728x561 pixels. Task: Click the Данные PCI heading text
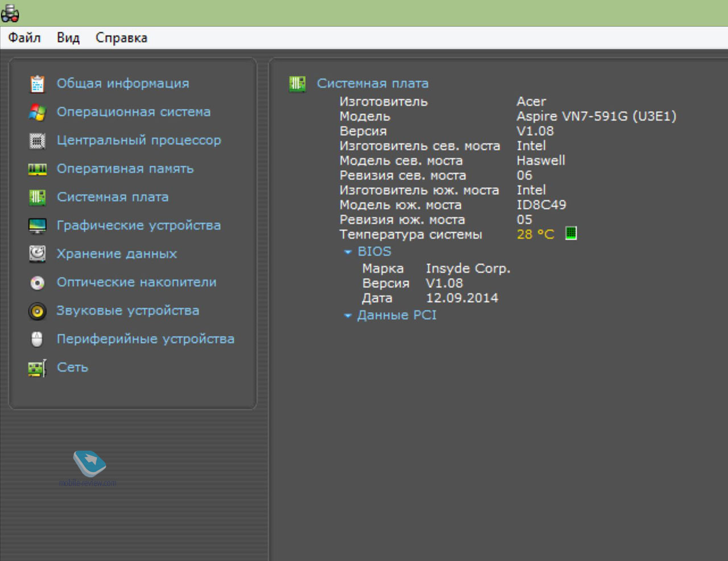click(x=397, y=315)
